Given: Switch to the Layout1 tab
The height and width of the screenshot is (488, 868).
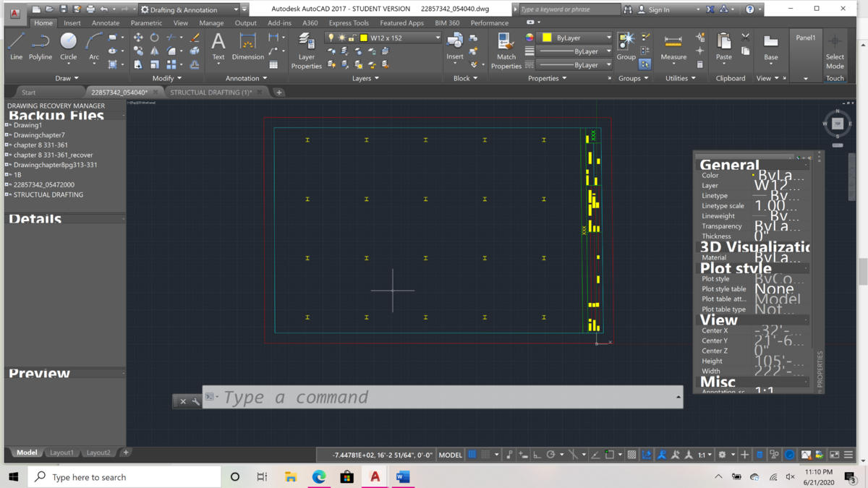Looking at the screenshot, I should coord(61,453).
